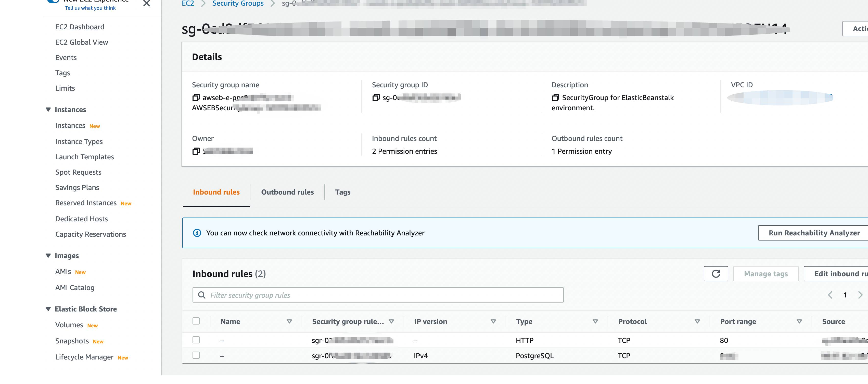Switch to the Inbound rules tab

click(x=216, y=192)
